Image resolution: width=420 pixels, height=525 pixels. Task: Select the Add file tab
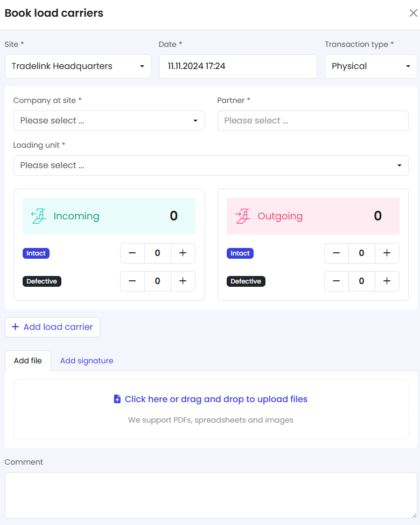click(28, 361)
